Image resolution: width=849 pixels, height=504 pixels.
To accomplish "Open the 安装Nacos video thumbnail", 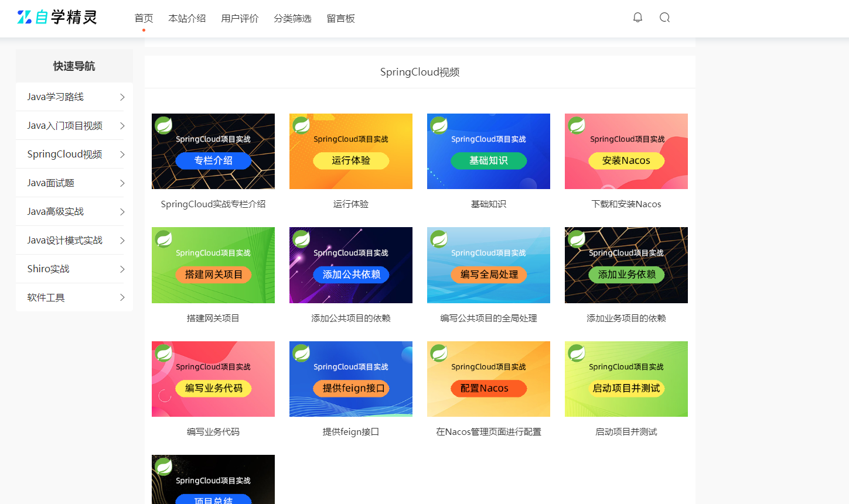I will pos(626,151).
